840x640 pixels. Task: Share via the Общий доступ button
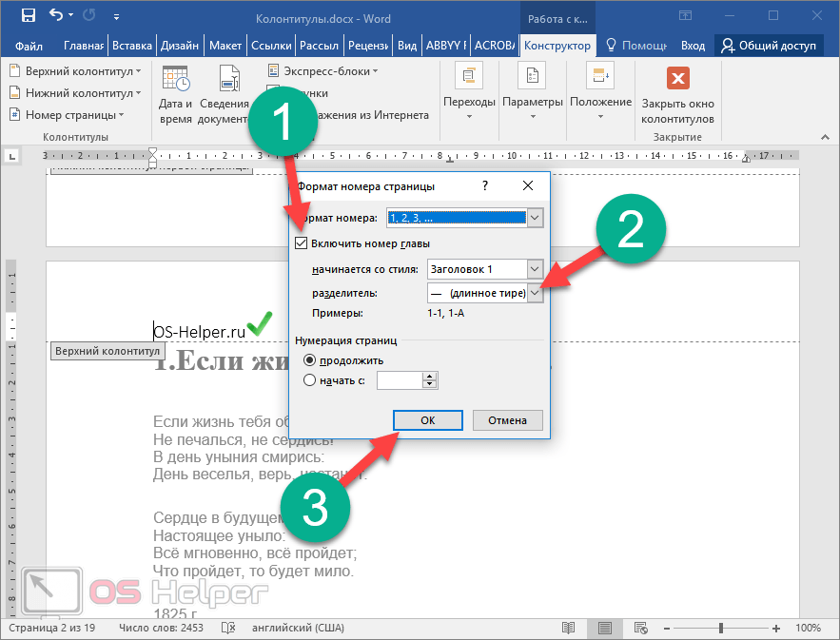(769, 46)
